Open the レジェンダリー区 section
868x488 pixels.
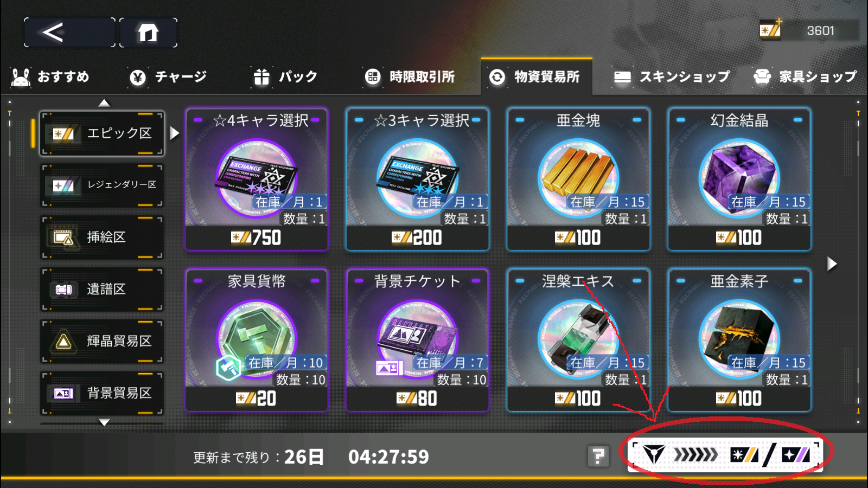point(103,185)
